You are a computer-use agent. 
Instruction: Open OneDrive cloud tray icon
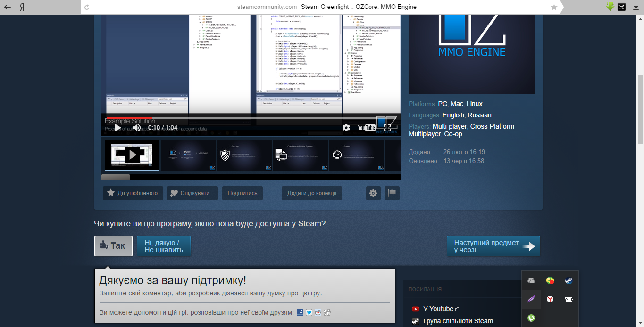pyautogui.click(x=531, y=280)
